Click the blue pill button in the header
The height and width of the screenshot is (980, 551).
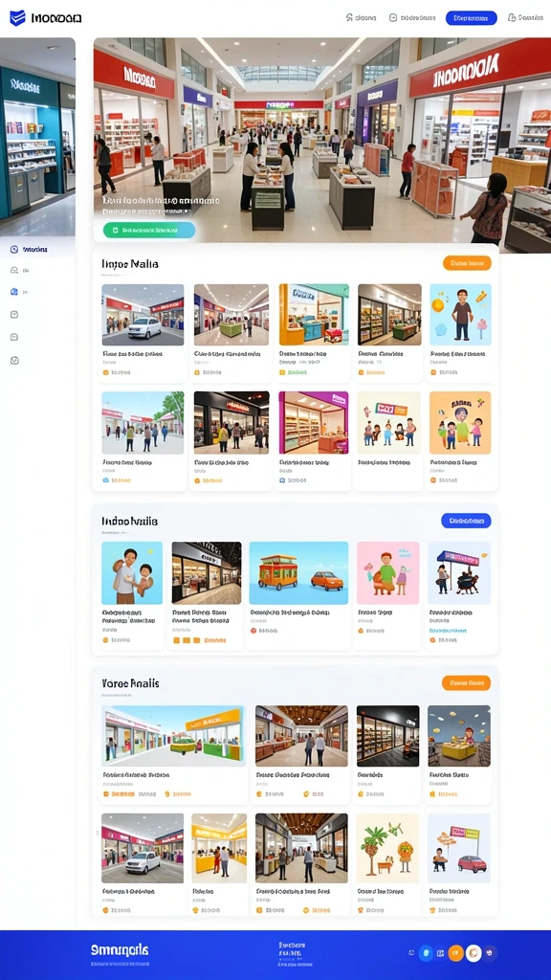coord(471,18)
